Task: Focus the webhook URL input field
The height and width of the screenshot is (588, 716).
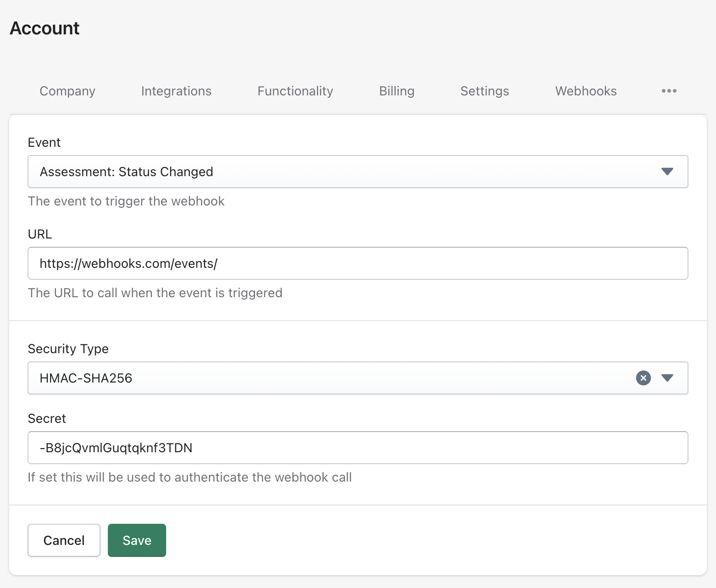Action: click(x=358, y=263)
